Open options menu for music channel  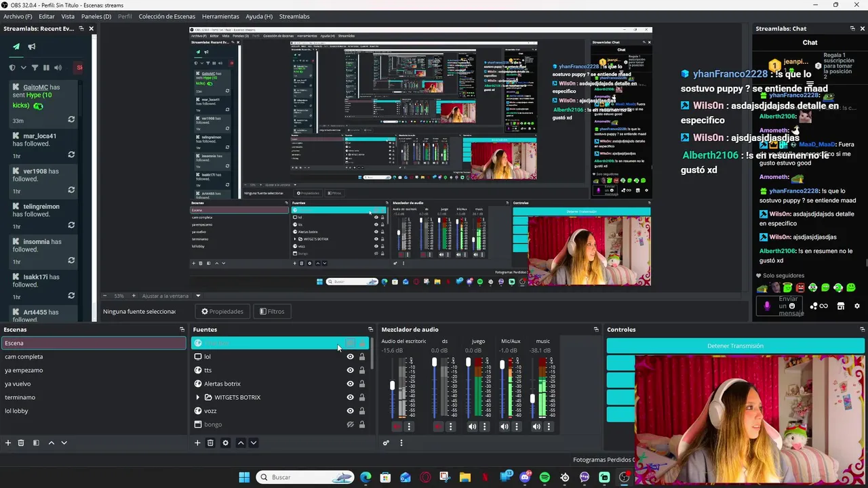tap(549, 426)
